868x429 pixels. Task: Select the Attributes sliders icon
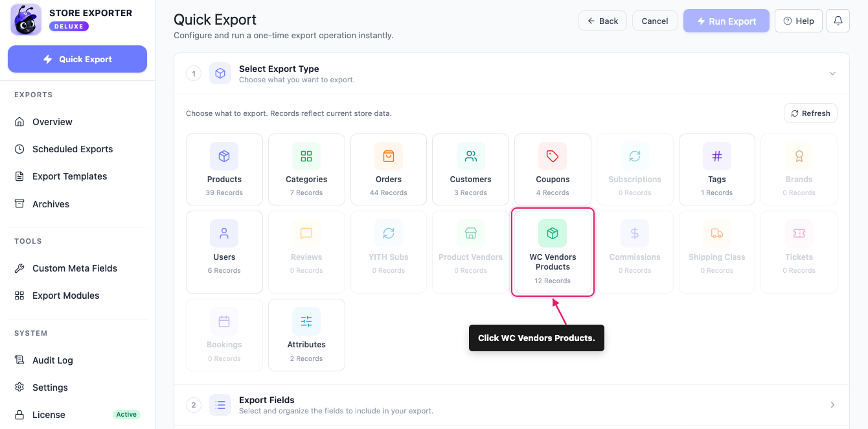[x=306, y=321]
